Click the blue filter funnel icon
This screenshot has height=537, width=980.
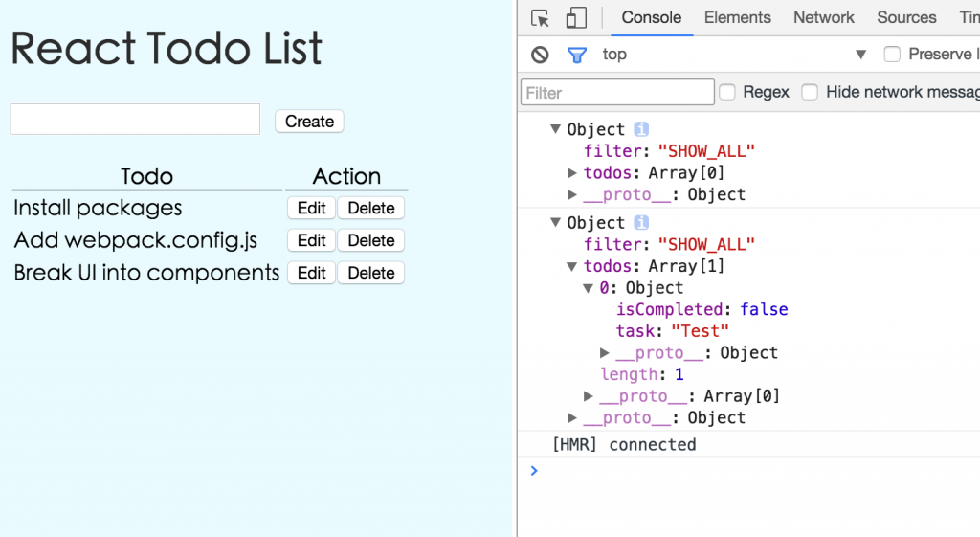(576, 55)
